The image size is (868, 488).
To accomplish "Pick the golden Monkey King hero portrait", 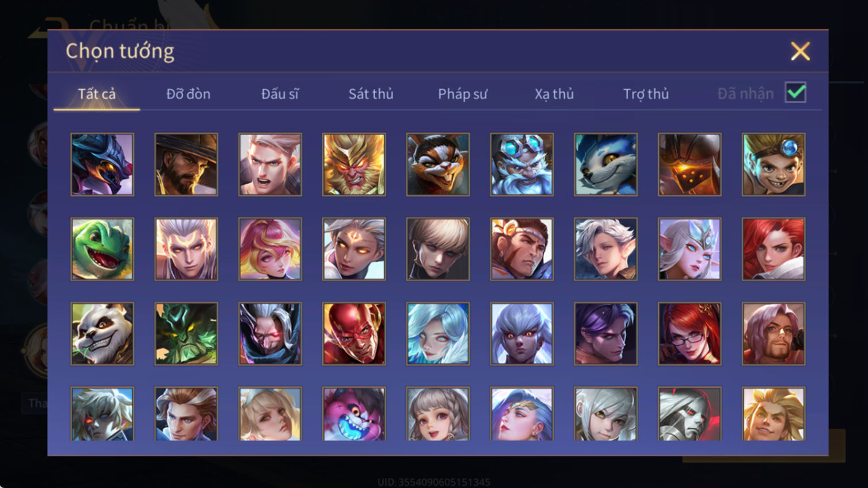I will click(354, 164).
